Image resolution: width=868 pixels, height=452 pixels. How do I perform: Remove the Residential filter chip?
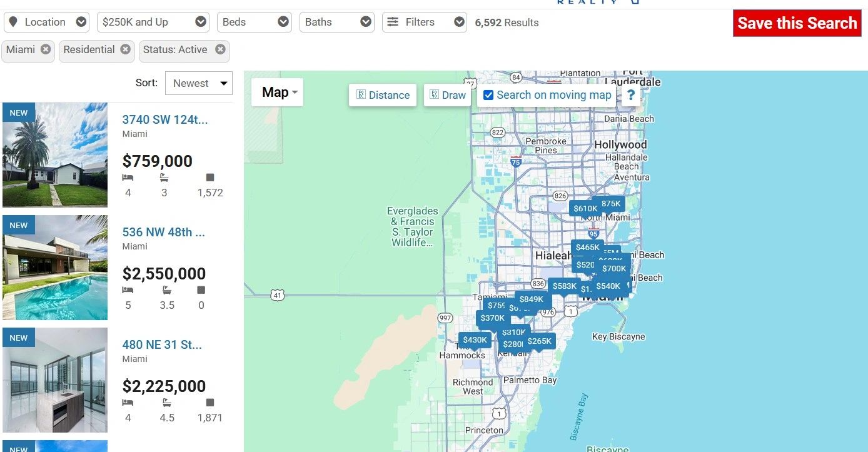tap(126, 49)
